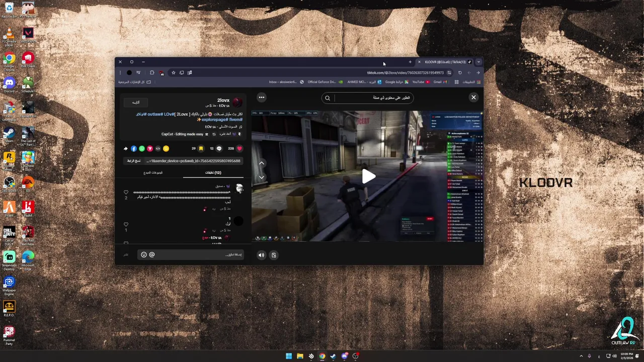The height and width of the screenshot is (362, 644).
Task: Click the Windows Start button
Action: pos(289,356)
